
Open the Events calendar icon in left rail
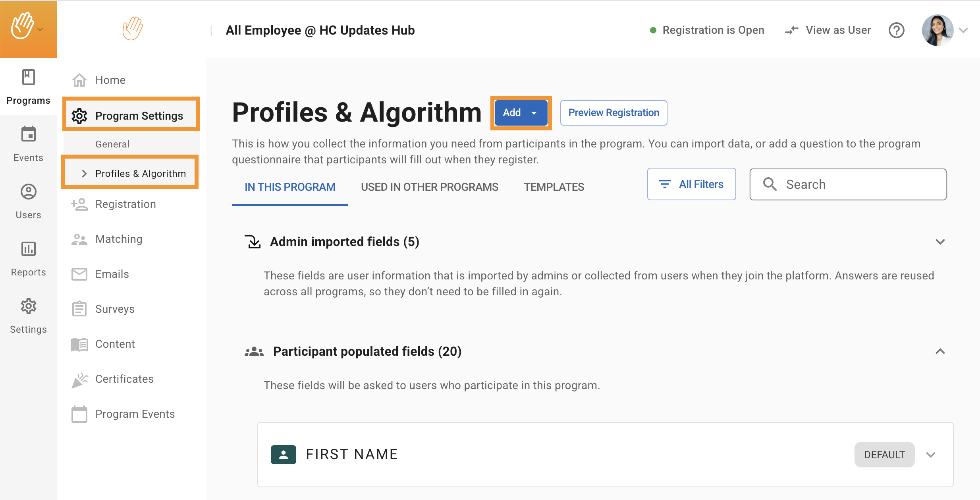point(28,134)
